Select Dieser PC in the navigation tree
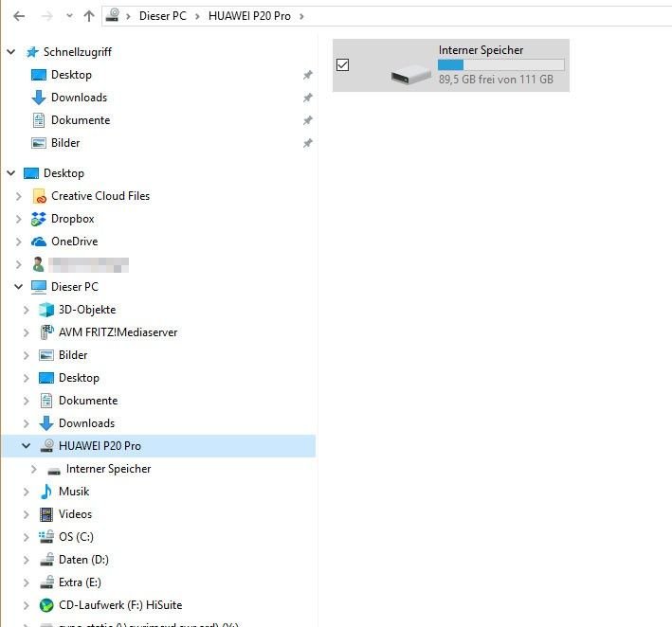Screen dimensions: 672x627 click(75, 287)
